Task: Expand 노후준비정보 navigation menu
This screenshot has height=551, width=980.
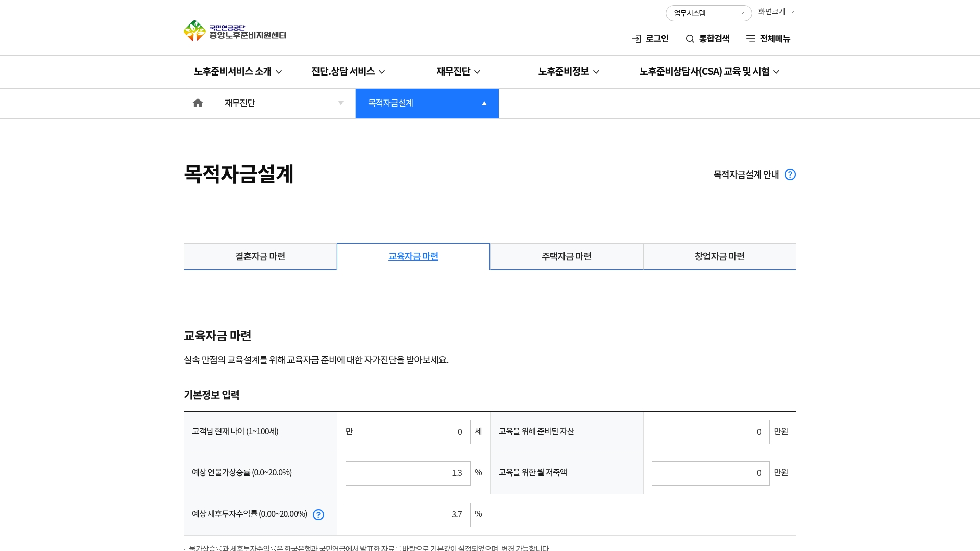Action: [568, 72]
